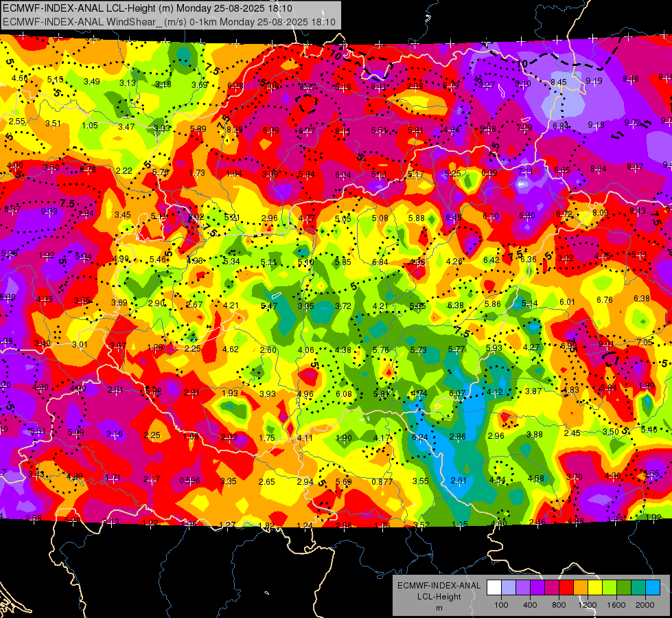Click the grid value 3.16

pos(115,433)
